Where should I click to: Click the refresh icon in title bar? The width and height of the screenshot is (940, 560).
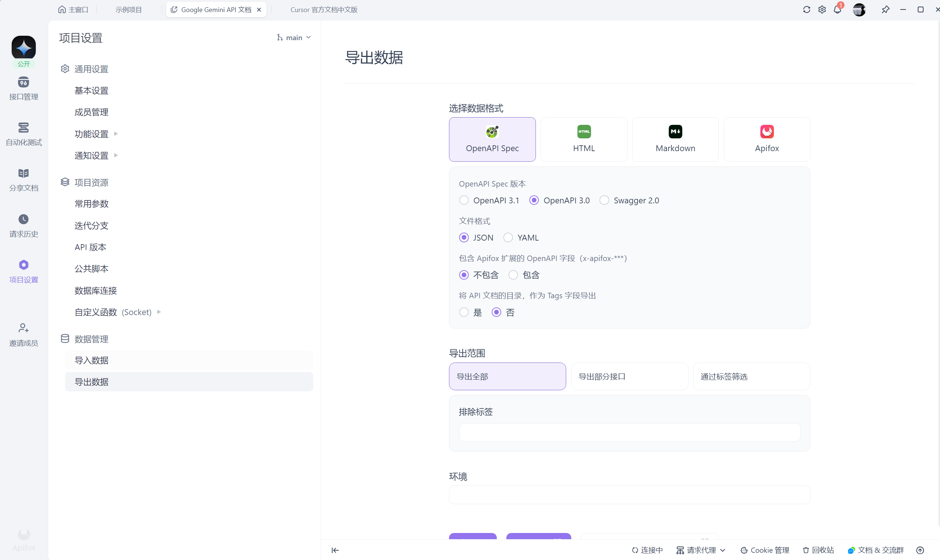click(x=806, y=10)
